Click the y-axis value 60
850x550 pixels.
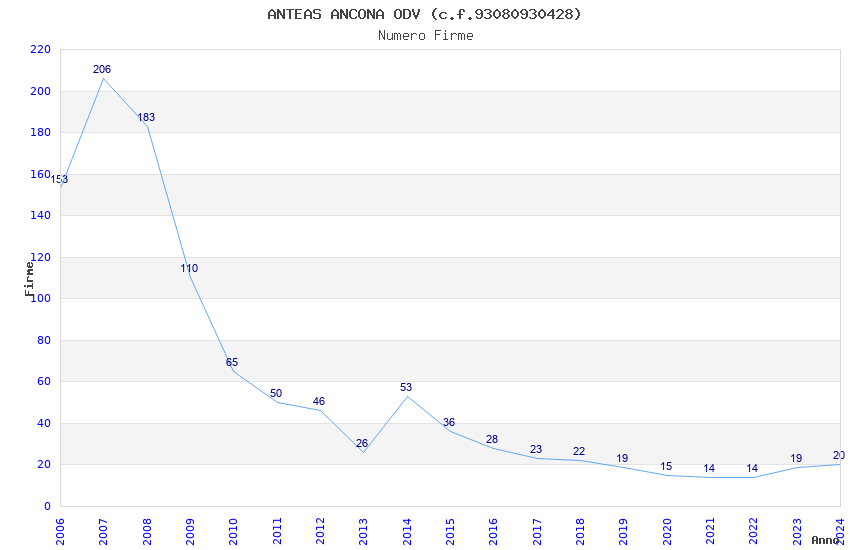(x=44, y=381)
